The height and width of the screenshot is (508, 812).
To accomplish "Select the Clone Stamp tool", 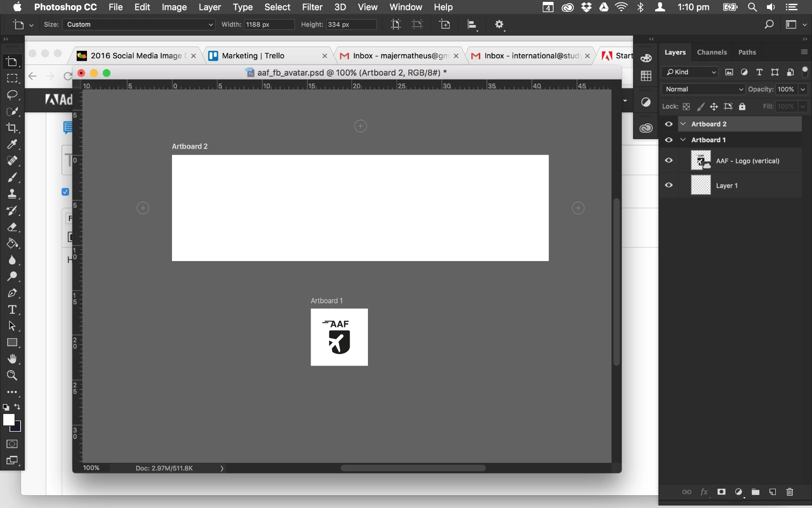I will [12, 194].
